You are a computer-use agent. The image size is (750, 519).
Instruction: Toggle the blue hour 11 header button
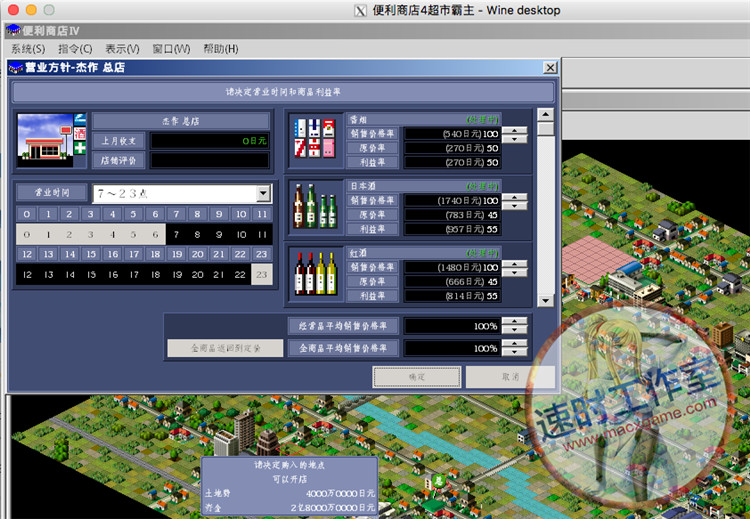262,214
